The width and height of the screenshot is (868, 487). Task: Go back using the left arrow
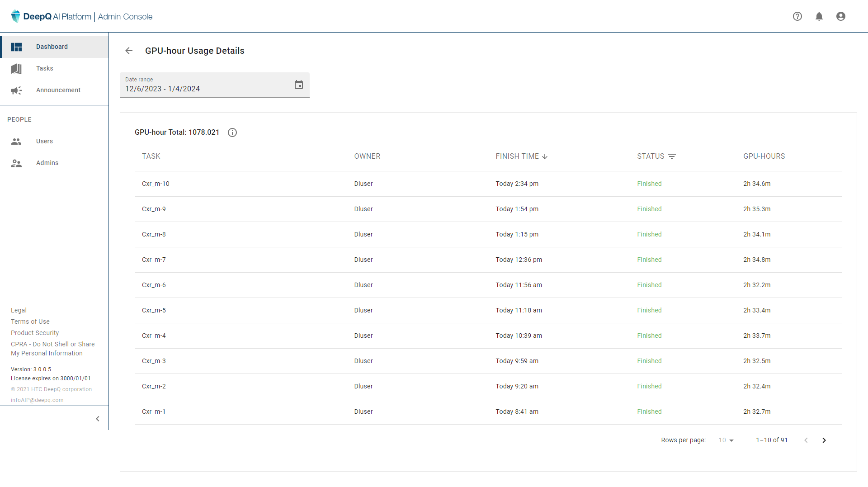point(129,51)
